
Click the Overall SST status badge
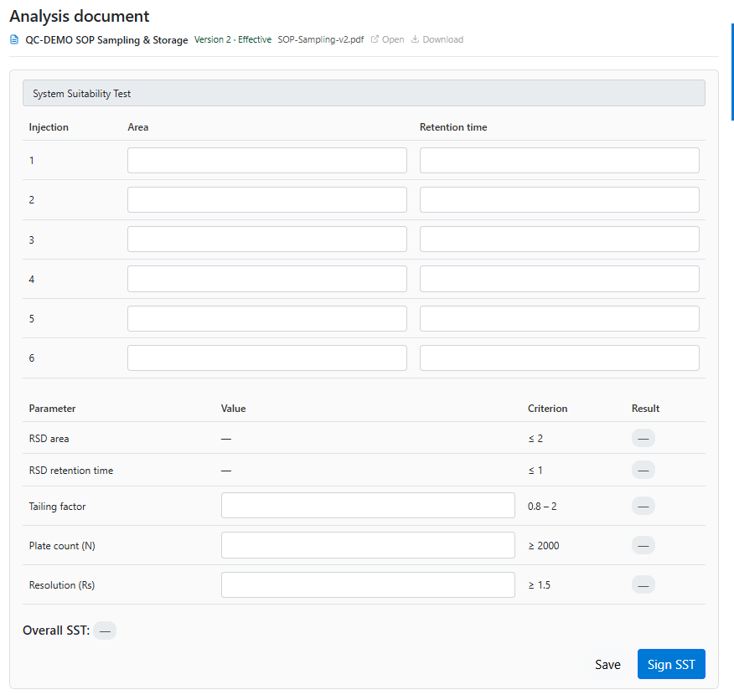point(105,631)
